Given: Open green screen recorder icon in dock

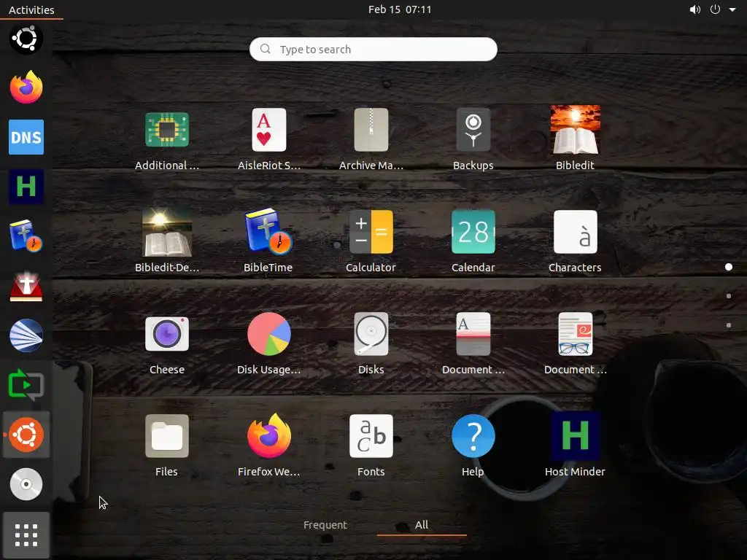Looking at the screenshot, I should [x=26, y=385].
